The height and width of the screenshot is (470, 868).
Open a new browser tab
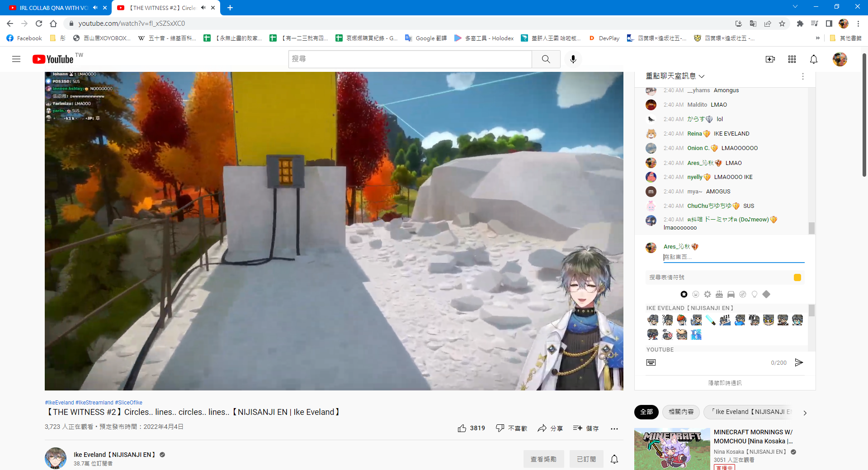[x=230, y=8]
